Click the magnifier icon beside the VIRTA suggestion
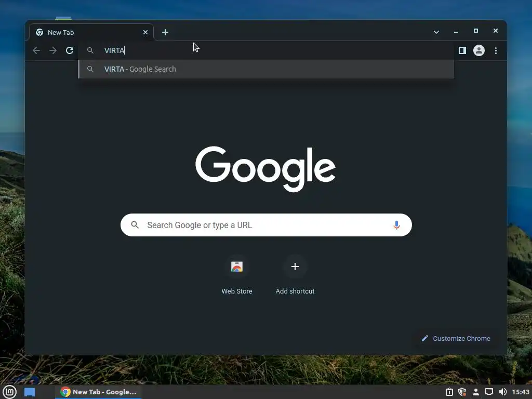 tap(90, 69)
